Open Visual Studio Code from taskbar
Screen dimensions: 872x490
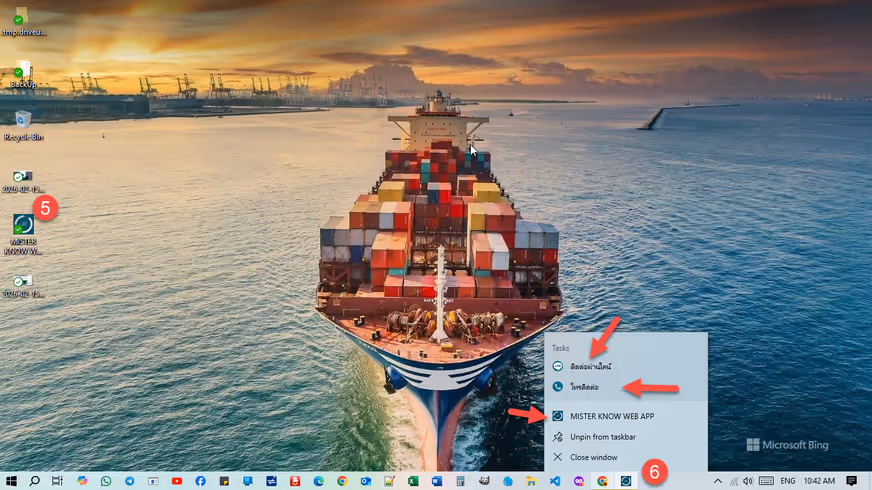tap(554, 481)
